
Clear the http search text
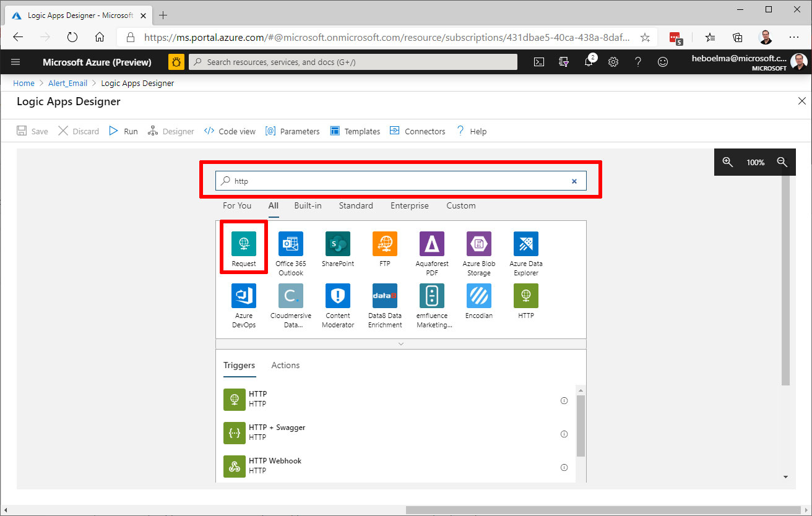[574, 181]
